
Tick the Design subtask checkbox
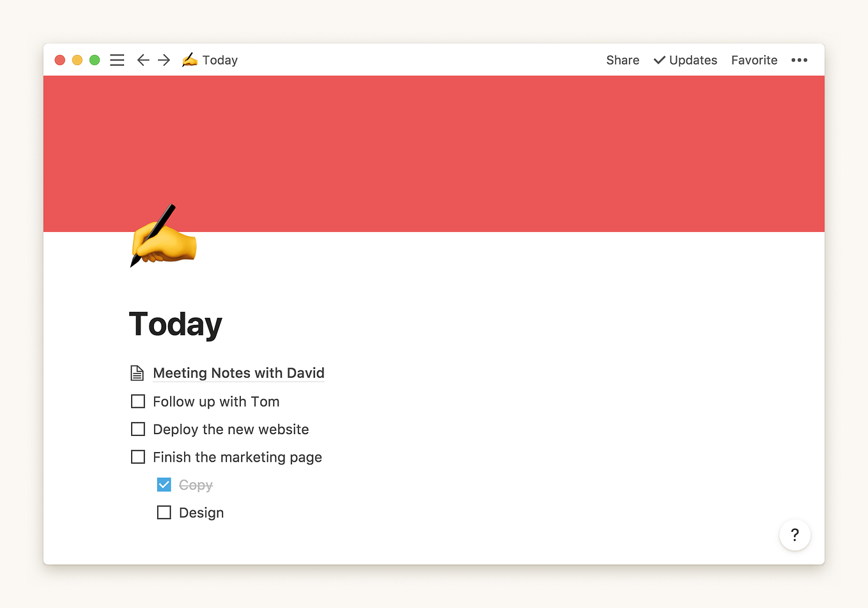pos(164,513)
